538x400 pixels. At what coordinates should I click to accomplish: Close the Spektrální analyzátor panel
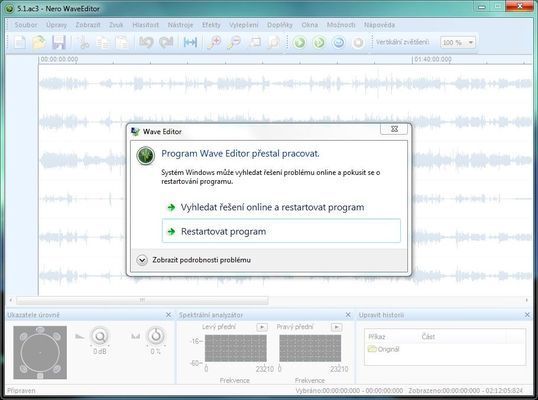[348, 315]
